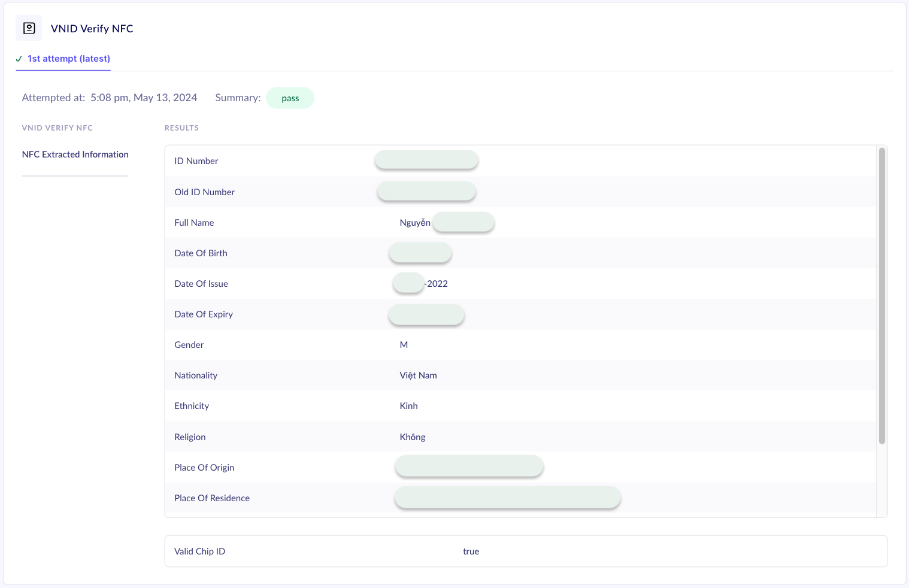Click the results panel vertical scrollbar

pos(881,296)
